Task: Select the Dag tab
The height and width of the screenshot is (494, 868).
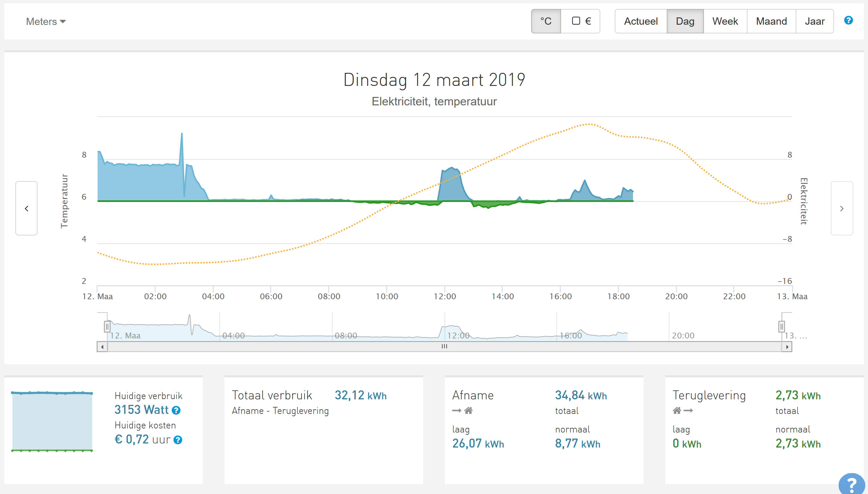Action: 685,21
